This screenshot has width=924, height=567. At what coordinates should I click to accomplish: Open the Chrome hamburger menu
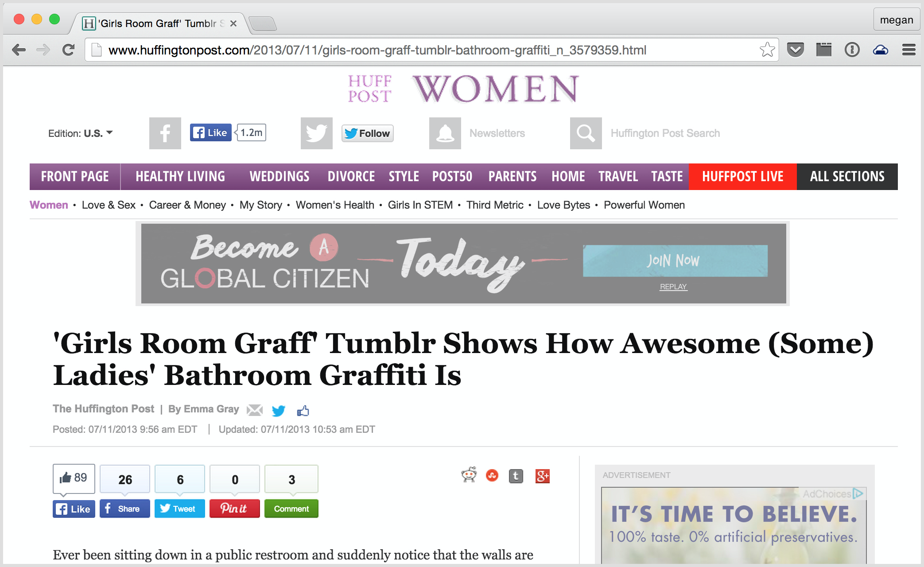tap(909, 50)
